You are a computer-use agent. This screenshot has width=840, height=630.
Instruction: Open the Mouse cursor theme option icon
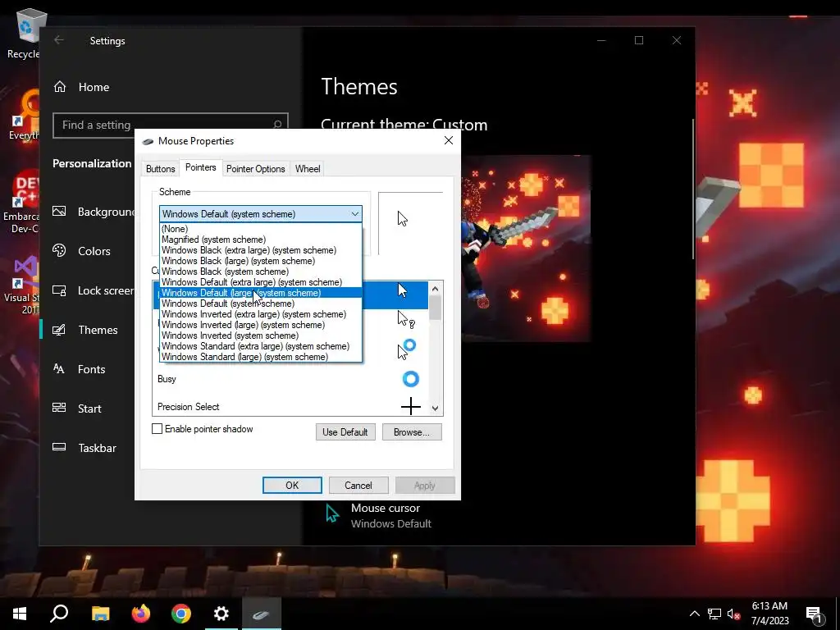point(332,514)
